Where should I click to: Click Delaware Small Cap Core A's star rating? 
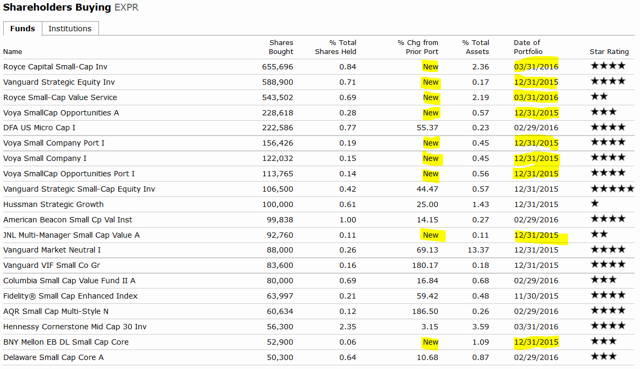[x=604, y=356]
